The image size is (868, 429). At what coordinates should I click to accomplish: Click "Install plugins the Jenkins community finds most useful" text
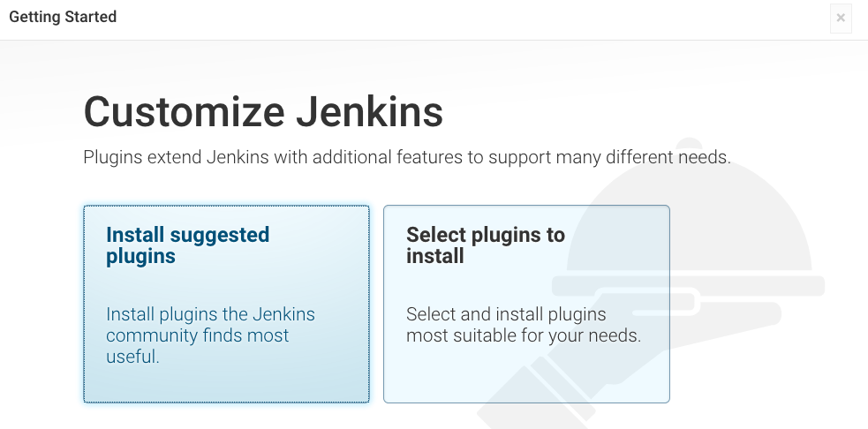tap(210, 335)
